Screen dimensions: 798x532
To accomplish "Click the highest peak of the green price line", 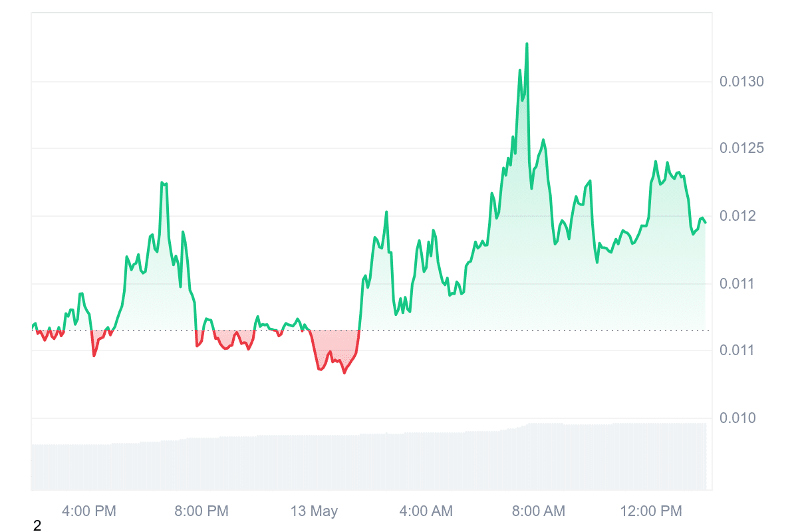I will click(527, 44).
